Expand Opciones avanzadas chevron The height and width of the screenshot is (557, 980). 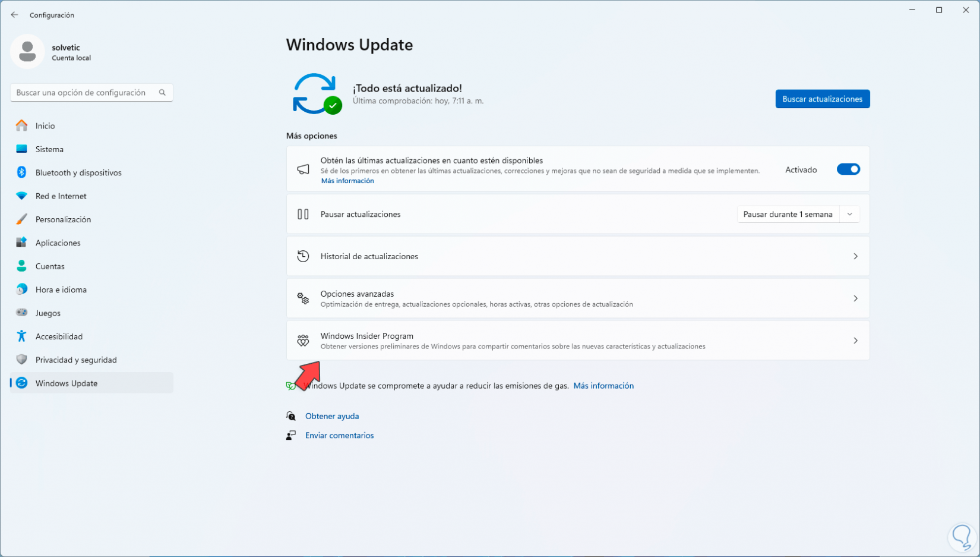(855, 298)
